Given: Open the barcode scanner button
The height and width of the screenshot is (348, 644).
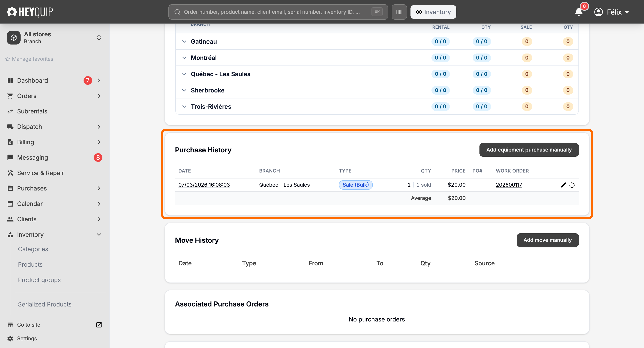Looking at the screenshot, I should click(x=399, y=12).
